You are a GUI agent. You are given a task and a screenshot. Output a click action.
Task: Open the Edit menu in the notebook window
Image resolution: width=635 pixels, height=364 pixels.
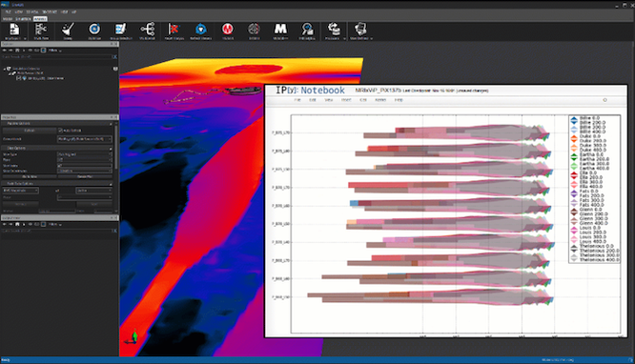[x=313, y=100]
